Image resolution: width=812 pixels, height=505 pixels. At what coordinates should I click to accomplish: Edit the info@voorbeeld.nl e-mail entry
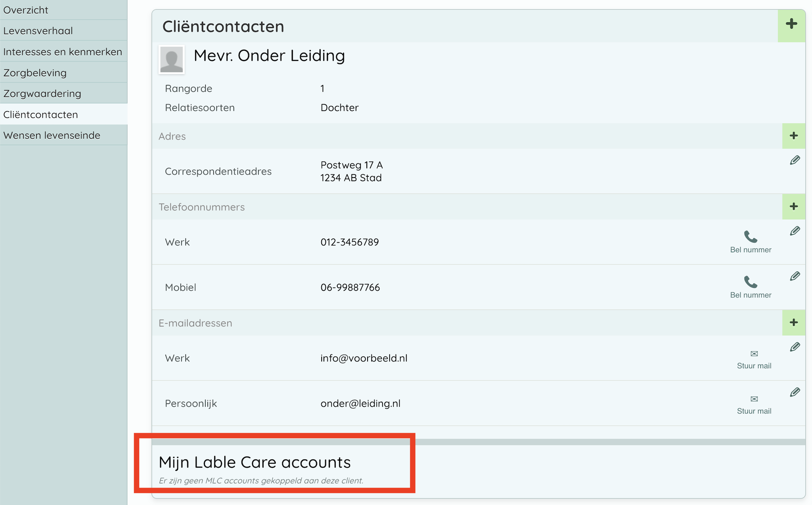[x=795, y=347]
